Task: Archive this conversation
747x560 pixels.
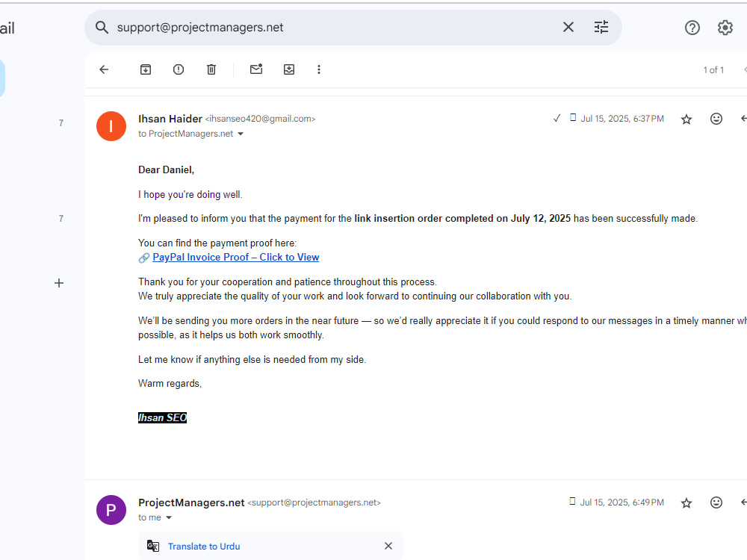Action: pyautogui.click(x=146, y=69)
